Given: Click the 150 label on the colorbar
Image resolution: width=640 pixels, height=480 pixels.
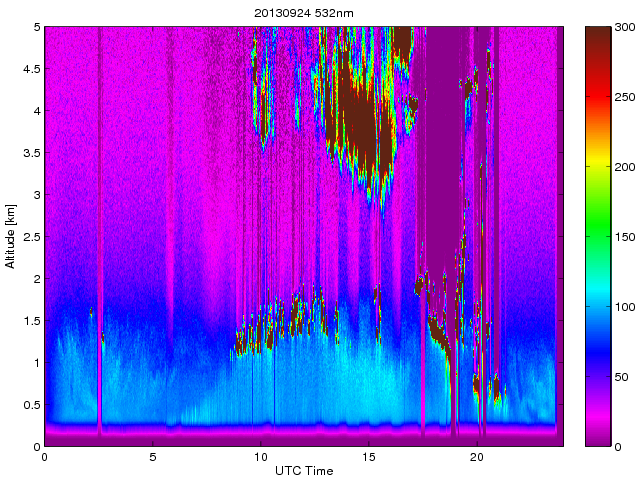Looking at the screenshot, I should [x=625, y=237].
